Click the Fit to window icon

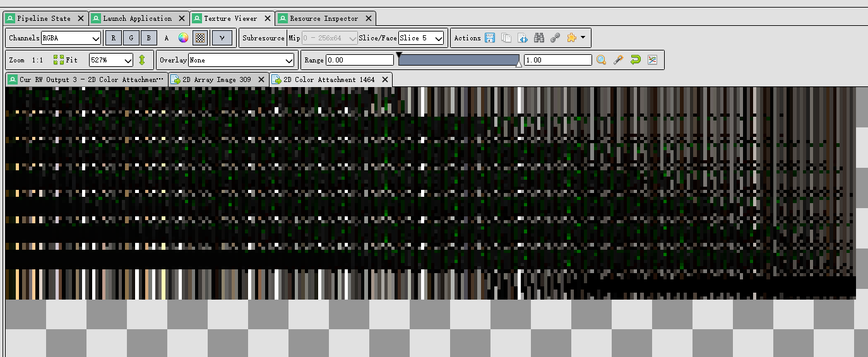coord(59,60)
